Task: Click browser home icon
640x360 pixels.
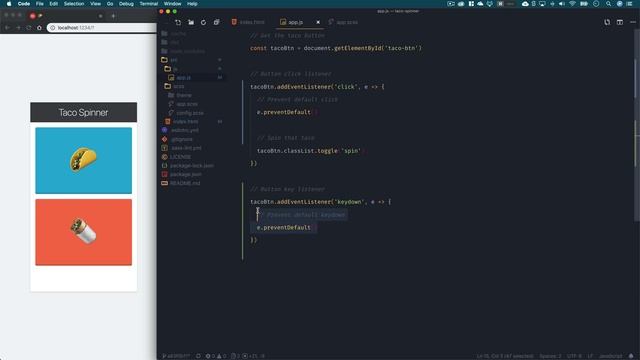Action: 39,28
